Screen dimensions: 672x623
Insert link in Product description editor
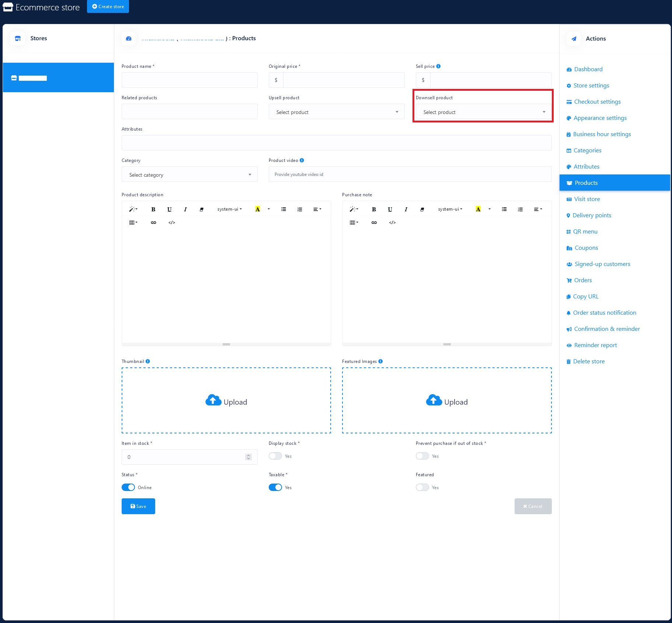pos(153,223)
